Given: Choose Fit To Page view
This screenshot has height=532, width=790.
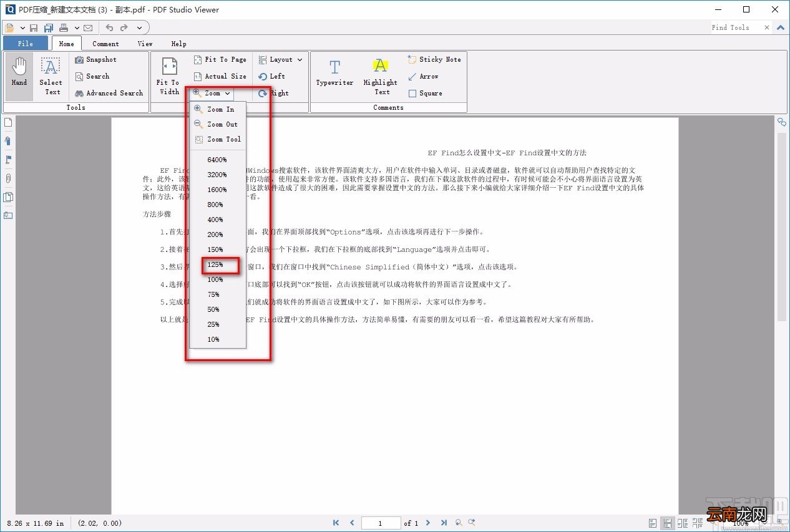Looking at the screenshot, I should 220,60.
